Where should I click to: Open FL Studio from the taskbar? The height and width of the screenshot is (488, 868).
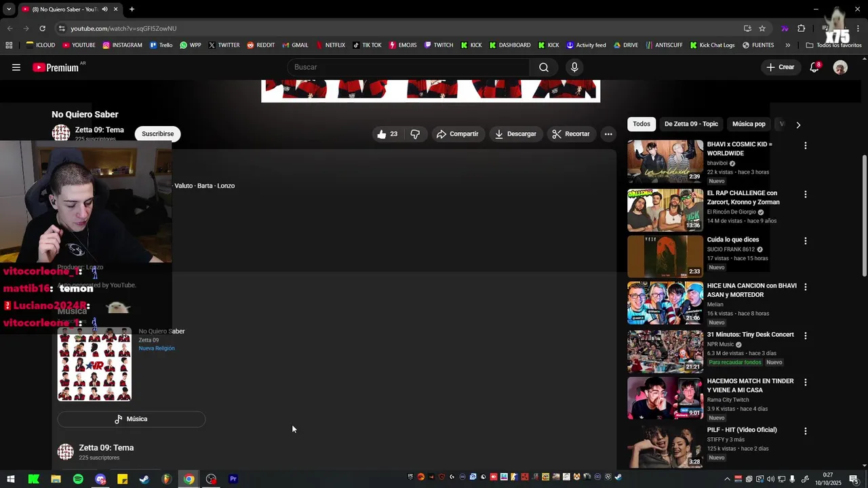coord(167,479)
